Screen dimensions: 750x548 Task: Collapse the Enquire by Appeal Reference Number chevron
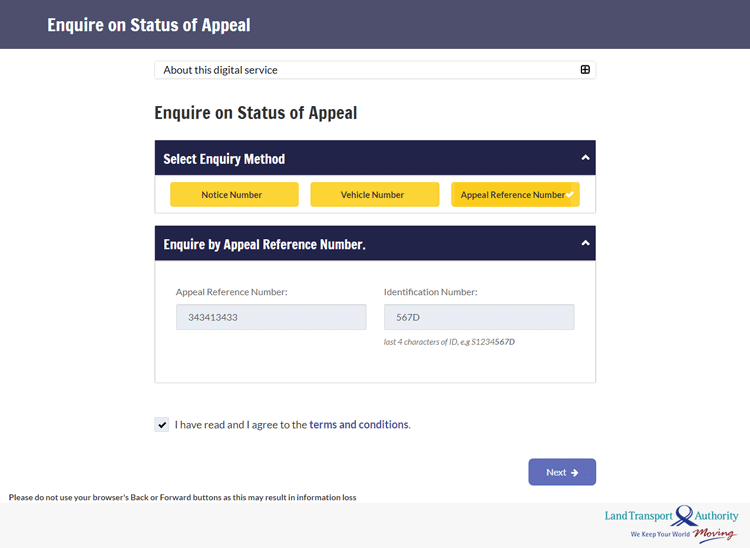pyautogui.click(x=585, y=243)
